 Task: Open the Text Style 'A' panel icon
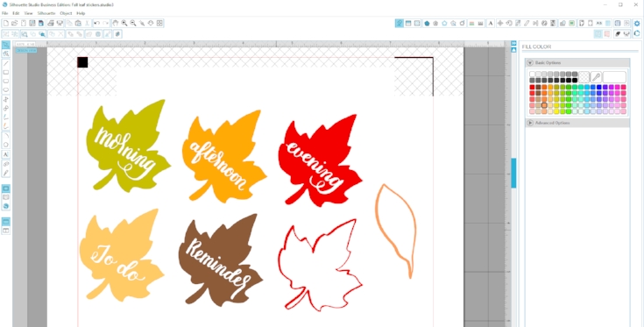point(491,24)
